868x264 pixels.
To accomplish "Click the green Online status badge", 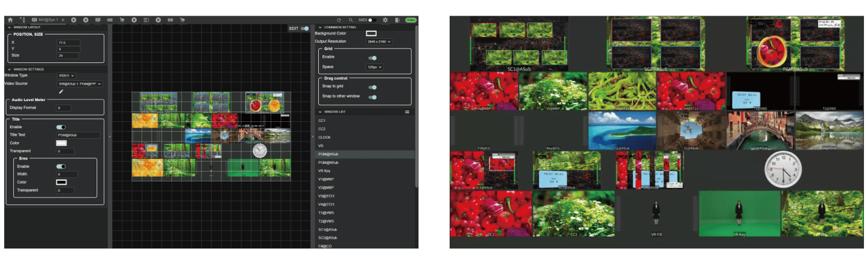I will [x=411, y=20].
